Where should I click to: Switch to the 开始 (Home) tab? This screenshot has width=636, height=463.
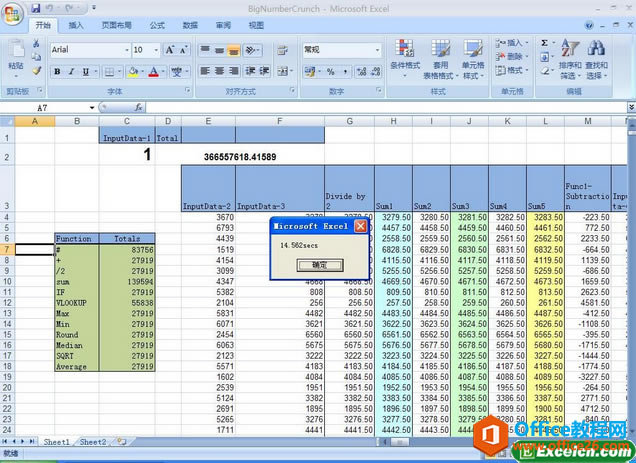pos(43,25)
